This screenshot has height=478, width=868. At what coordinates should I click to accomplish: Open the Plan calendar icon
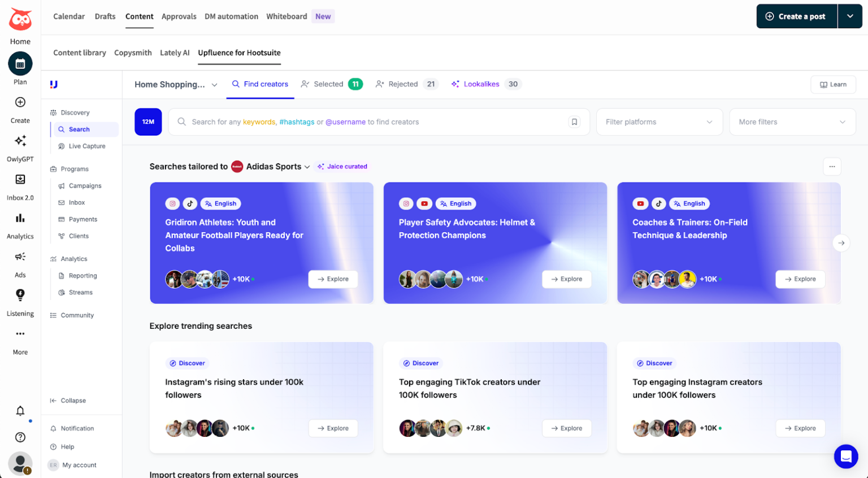[x=20, y=64]
